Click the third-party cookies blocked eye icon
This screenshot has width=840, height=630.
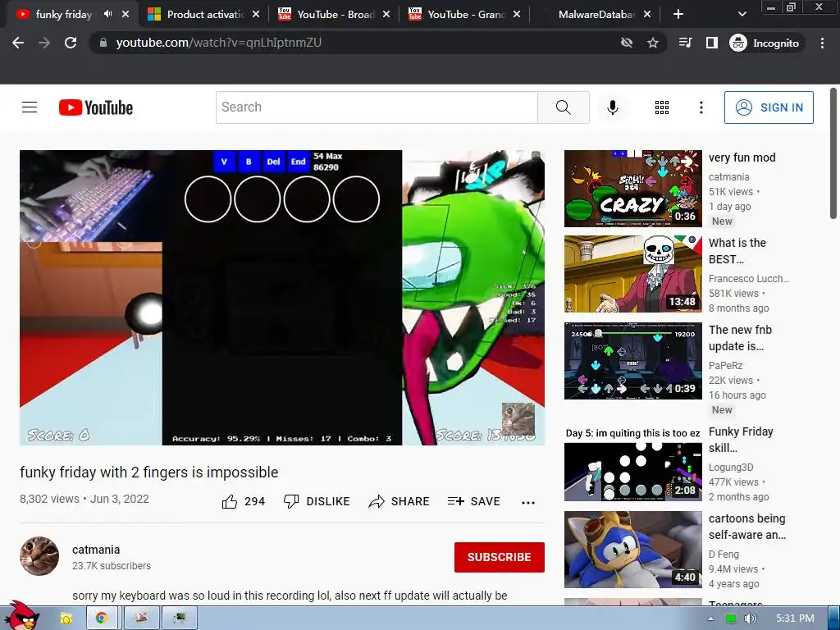[626, 43]
